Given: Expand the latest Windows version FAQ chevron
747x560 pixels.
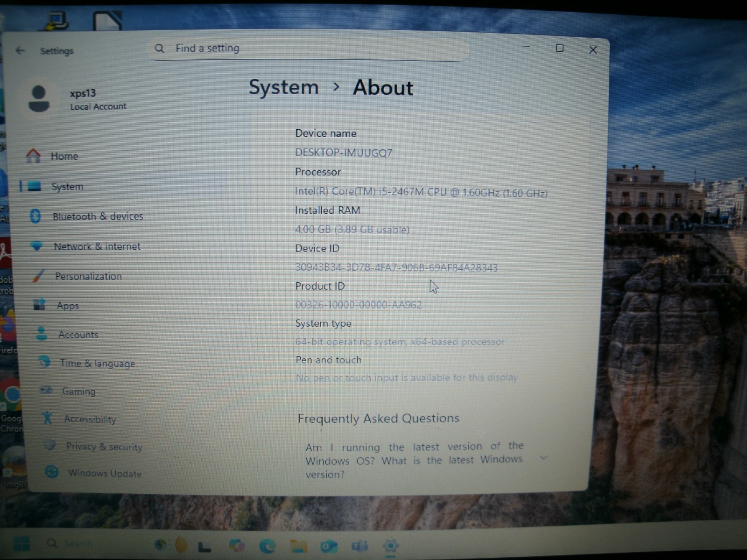Looking at the screenshot, I should point(543,457).
